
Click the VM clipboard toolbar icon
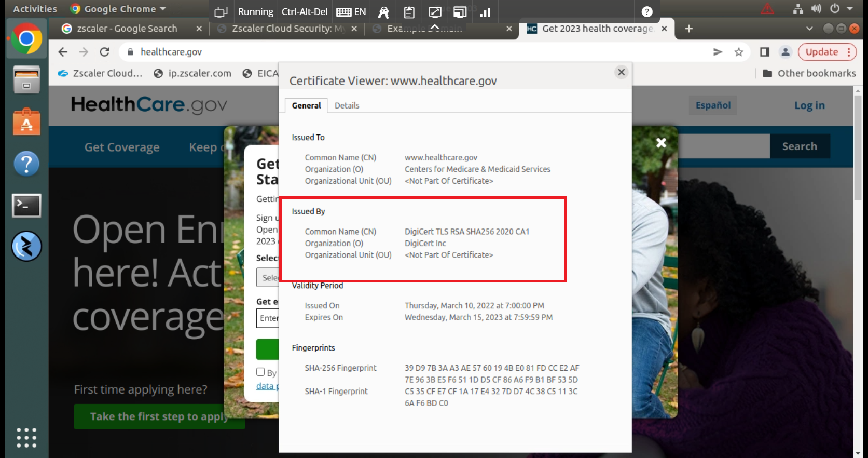[409, 12]
